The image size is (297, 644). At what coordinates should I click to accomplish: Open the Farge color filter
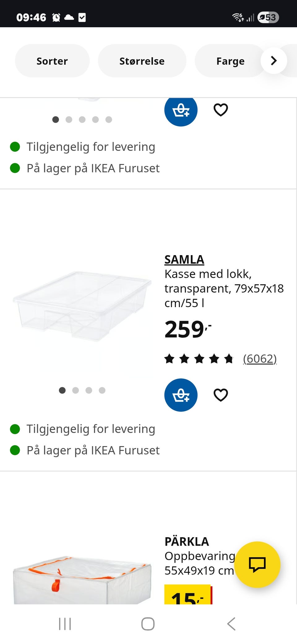pyautogui.click(x=230, y=61)
